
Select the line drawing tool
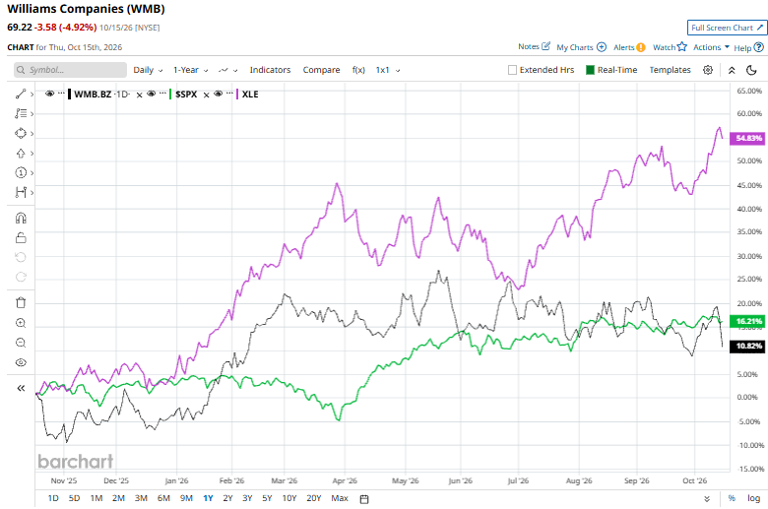[x=21, y=94]
